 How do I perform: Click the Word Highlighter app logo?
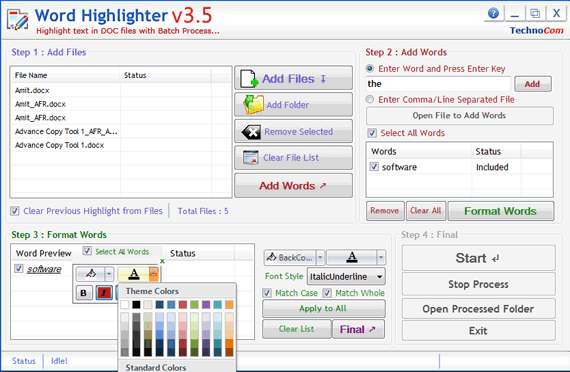click(17, 20)
